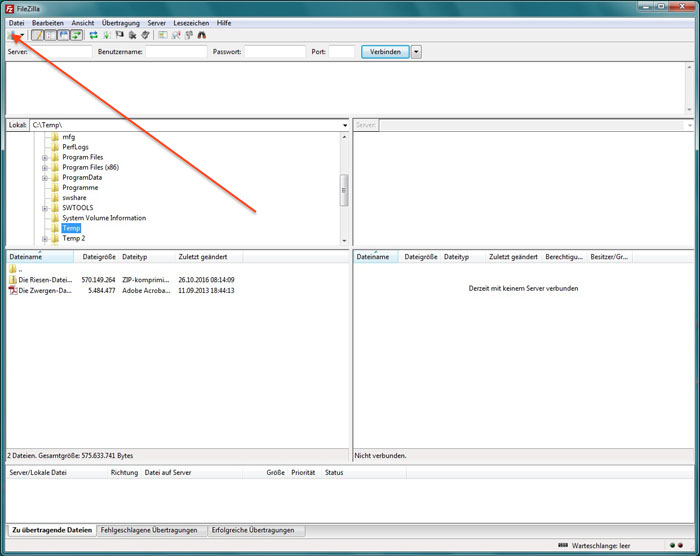Image resolution: width=700 pixels, height=556 pixels.
Task: Expand the ProgramData folder
Action: [x=45, y=178]
